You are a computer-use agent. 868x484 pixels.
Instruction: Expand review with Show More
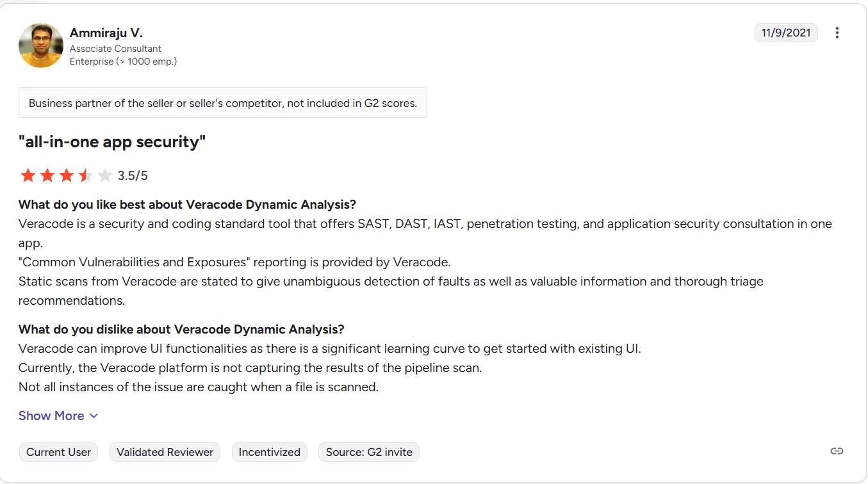coord(58,415)
